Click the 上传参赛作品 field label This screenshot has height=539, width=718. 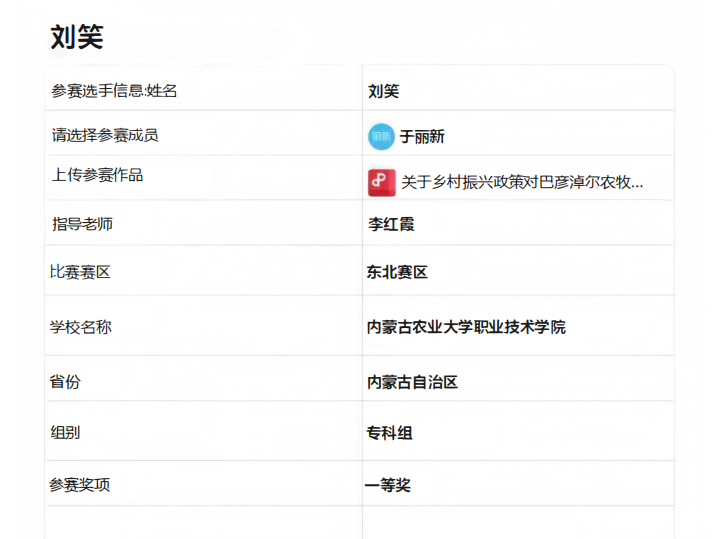pos(97,175)
